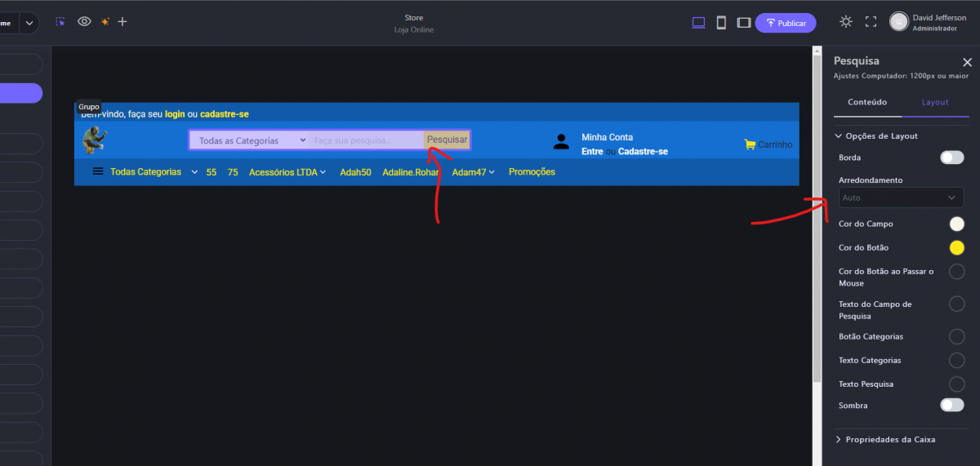Viewport: 980px width, 466px height.
Task: Expand Propriedades da Caixa section
Action: click(x=890, y=439)
